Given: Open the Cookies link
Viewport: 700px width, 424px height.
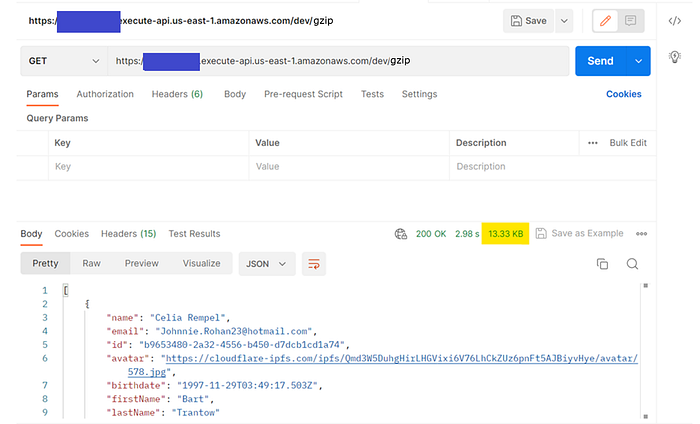Looking at the screenshot, I should [624, 94].
